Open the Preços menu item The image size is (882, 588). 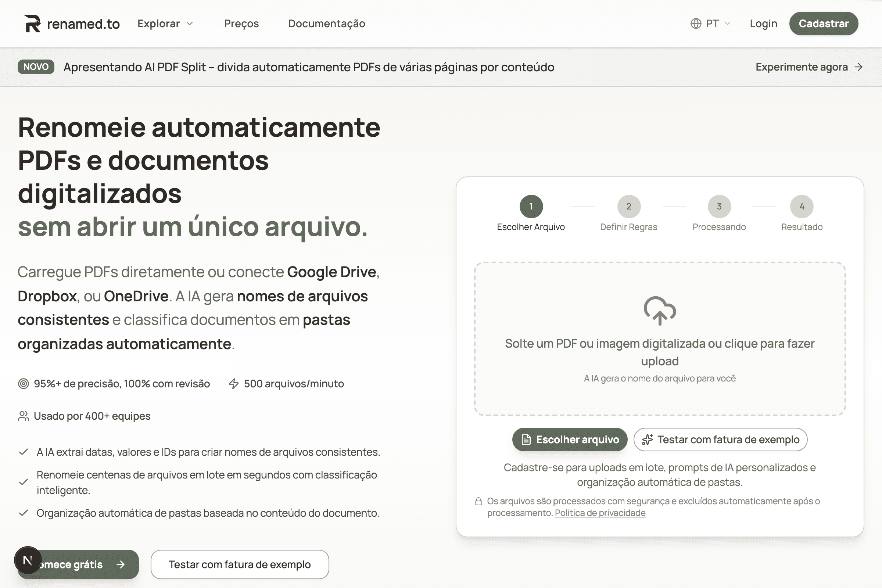click(x=241, y=23)
